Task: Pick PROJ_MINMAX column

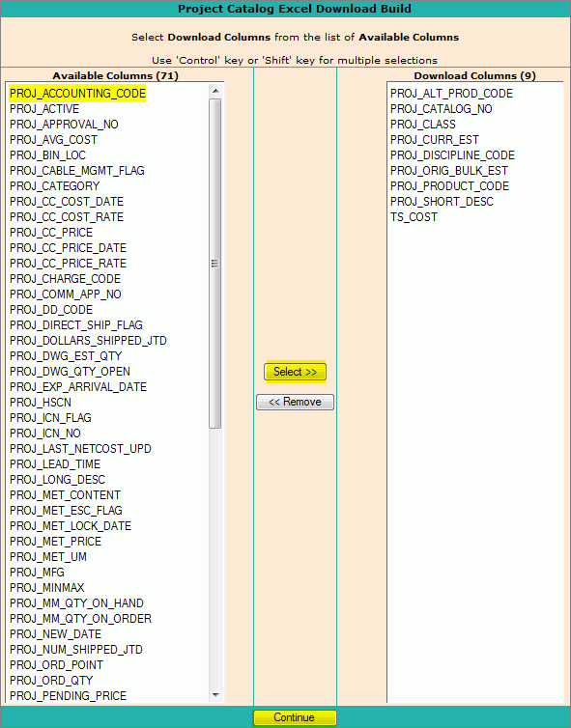Action: click(x=47, y=588)
